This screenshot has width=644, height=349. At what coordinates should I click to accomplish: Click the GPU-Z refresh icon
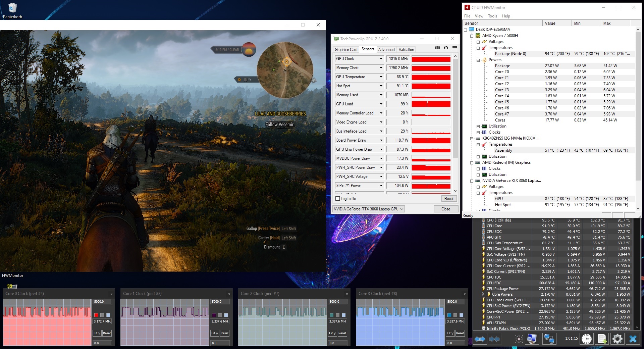pyautogui.click(x=446, y=48)
